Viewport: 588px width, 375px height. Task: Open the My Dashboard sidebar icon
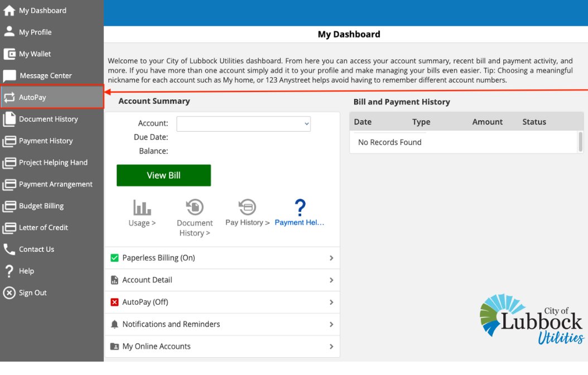[x=8, y=10]
